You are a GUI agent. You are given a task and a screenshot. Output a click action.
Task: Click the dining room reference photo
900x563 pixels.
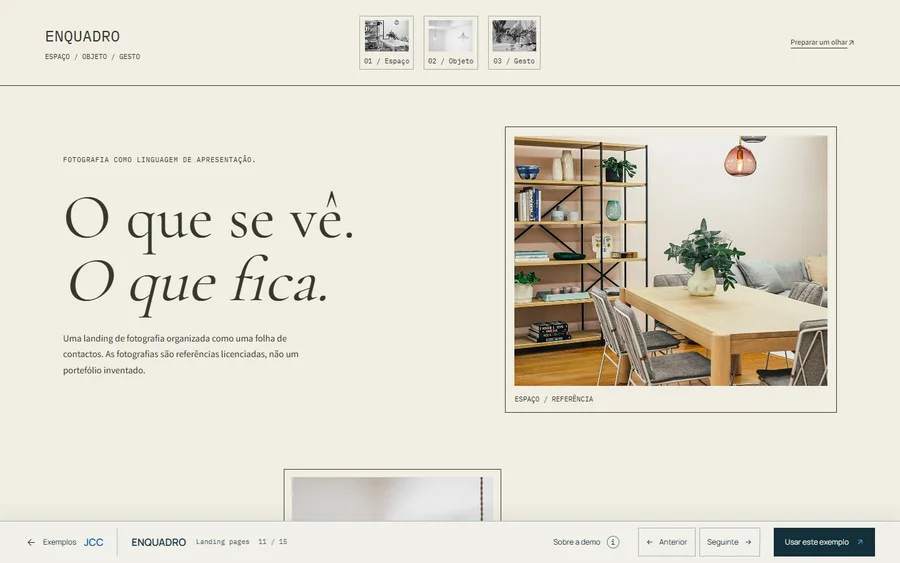[x=670, y=261]
